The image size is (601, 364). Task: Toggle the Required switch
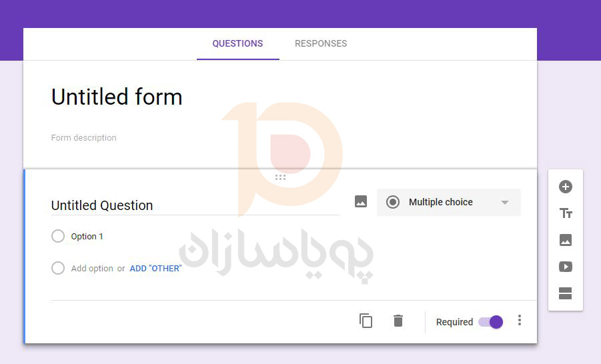pyautogui.click(x=491, y=322)
